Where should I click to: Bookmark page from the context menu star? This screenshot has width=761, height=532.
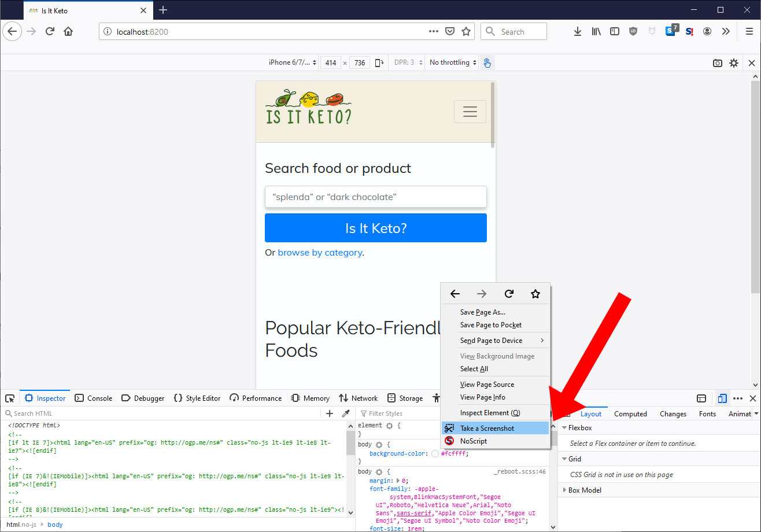(535, 294)
